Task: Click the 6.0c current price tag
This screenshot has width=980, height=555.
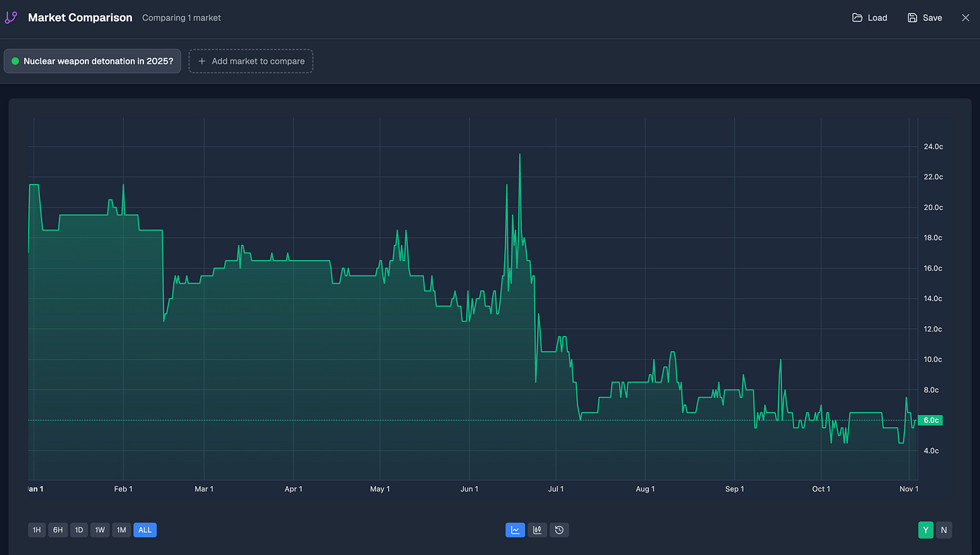Action: pos(930,420)
